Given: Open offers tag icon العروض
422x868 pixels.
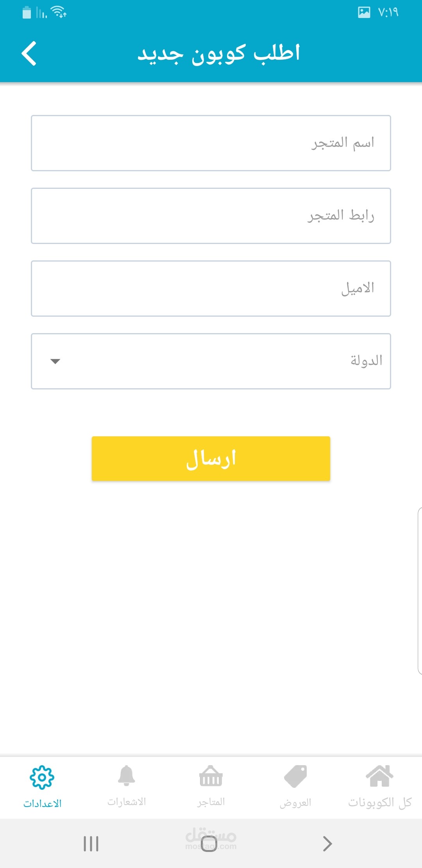Looking at the screenshot, I should [295, 776].
